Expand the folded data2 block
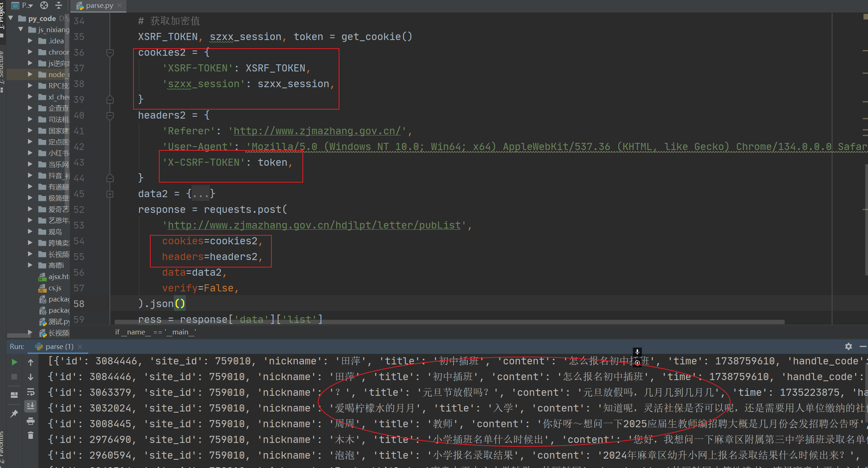Image resolution: width=868 pixels, height=468 pixels. tap(110, 194)
